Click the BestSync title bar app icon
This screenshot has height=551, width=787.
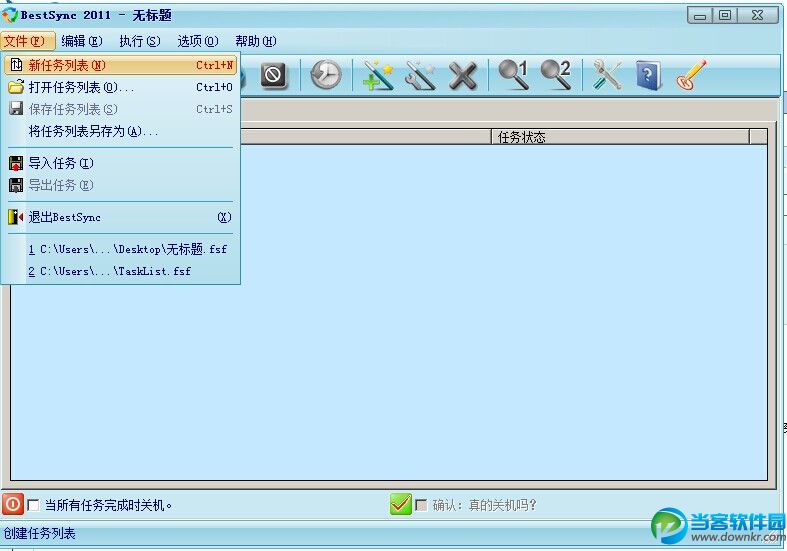[x=9, y=15]
